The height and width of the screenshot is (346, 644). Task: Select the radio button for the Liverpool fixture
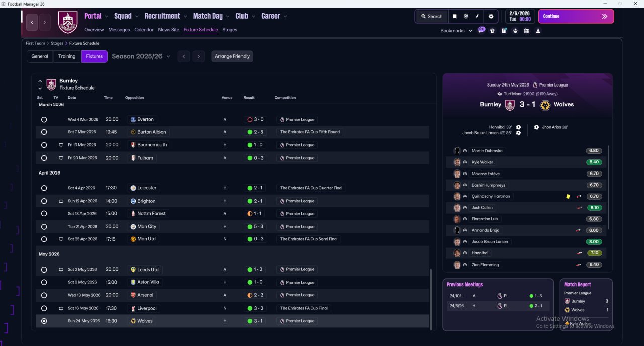[x=44, y=308]
